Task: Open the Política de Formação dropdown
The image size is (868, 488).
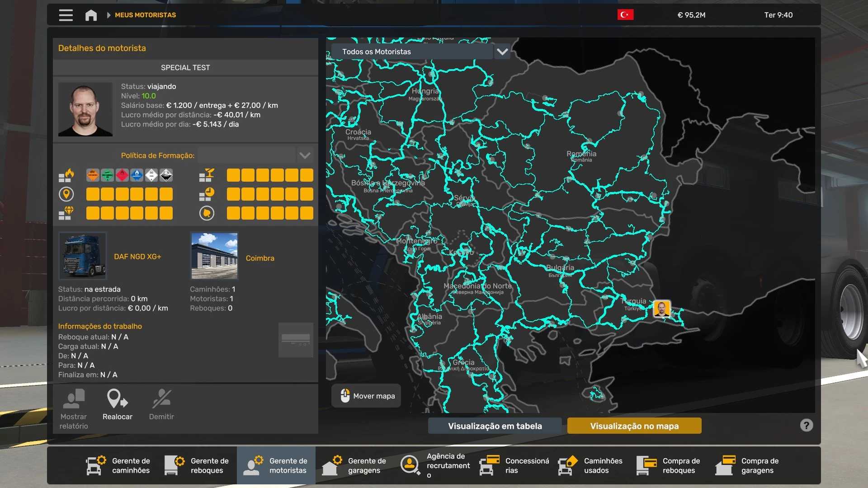Action: pos(305,155)
